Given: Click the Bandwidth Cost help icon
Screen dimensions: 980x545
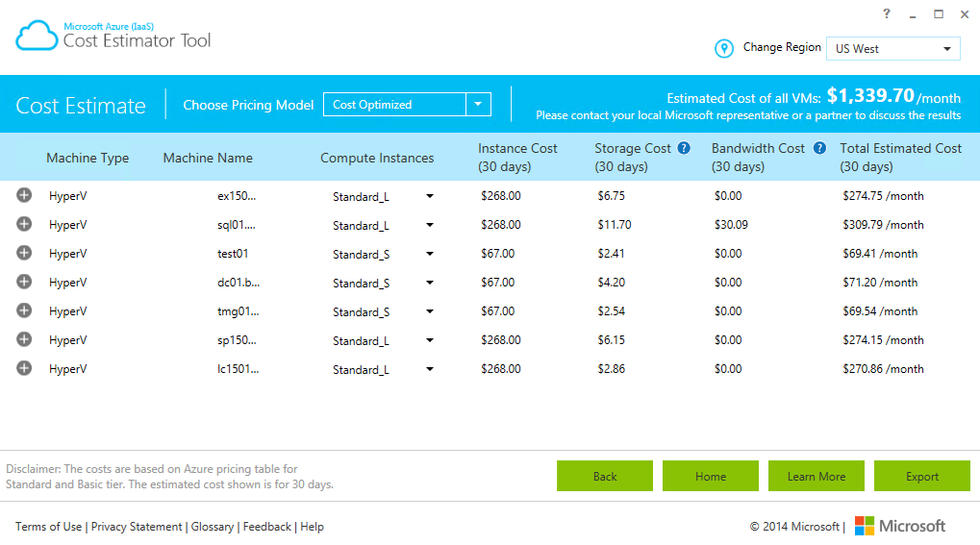Looking at the screenshot, I should (x=819, y=148).
